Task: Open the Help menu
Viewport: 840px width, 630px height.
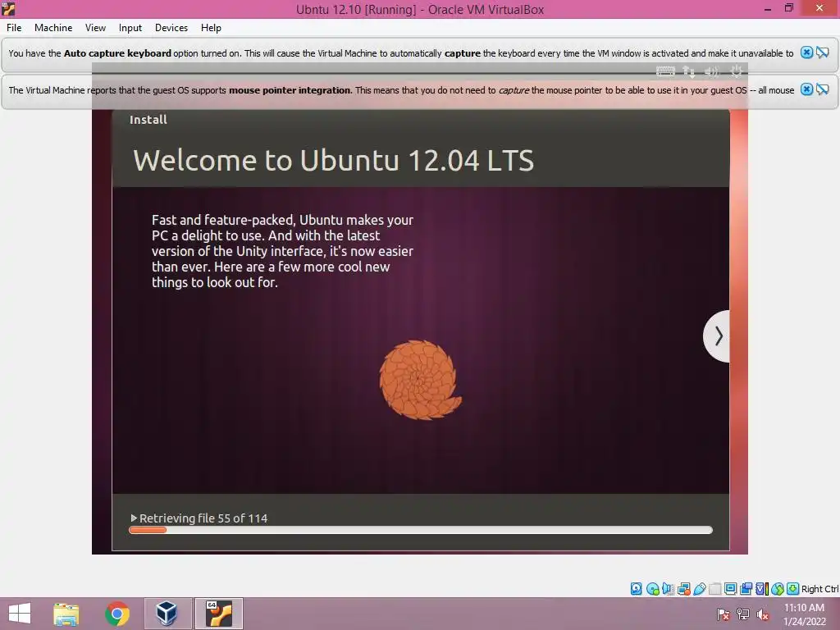Action: (x=211, y=28)
